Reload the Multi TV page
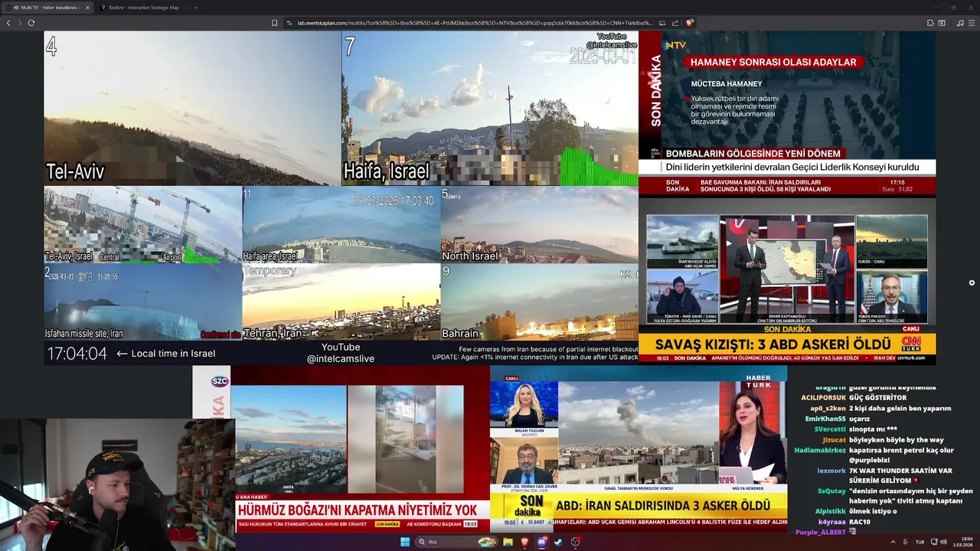The image size is (980, 551). pos(31,23)
